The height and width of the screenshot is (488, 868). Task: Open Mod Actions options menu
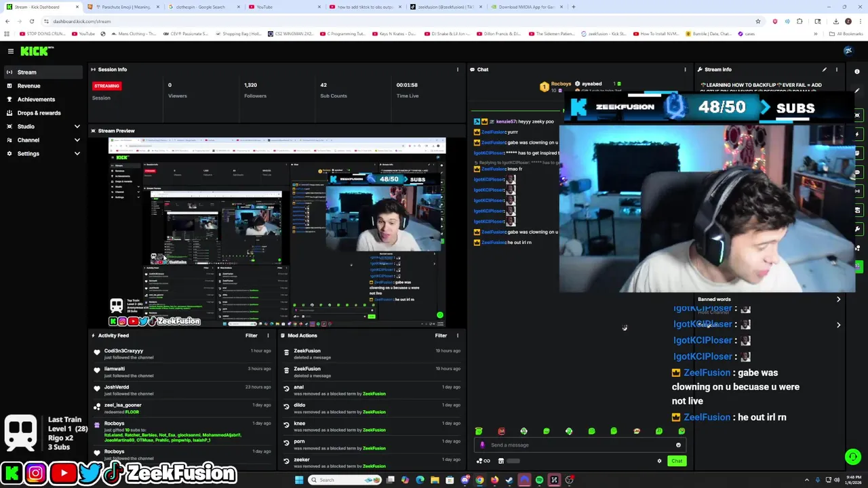[458, 335]
